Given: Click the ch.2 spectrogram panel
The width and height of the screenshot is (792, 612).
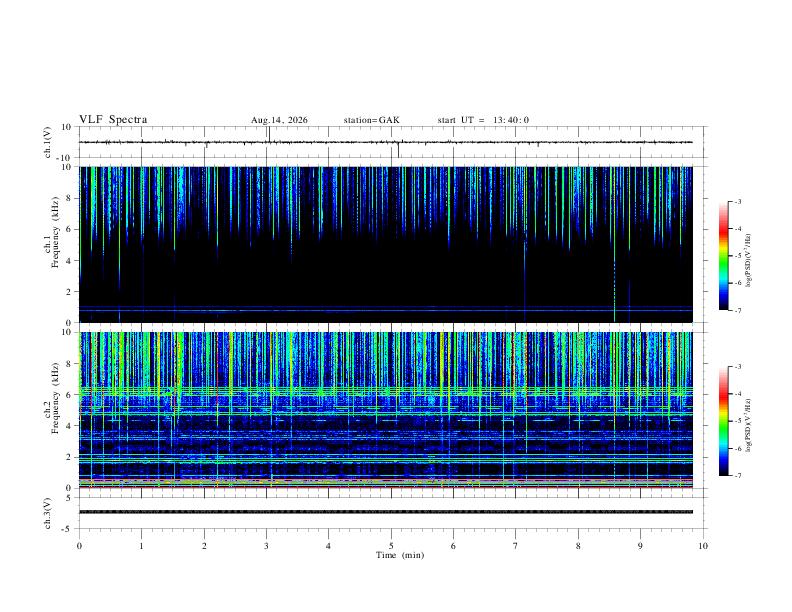Looking at the screenshot, I should click(386, 410).
